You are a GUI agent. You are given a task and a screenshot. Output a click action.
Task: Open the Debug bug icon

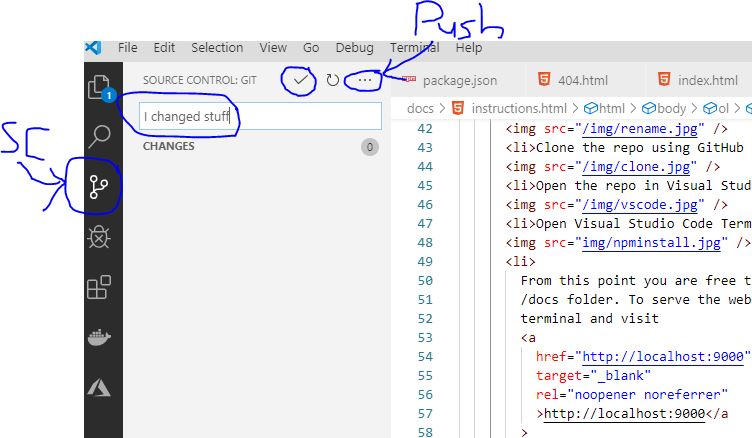tap(99, 237)
